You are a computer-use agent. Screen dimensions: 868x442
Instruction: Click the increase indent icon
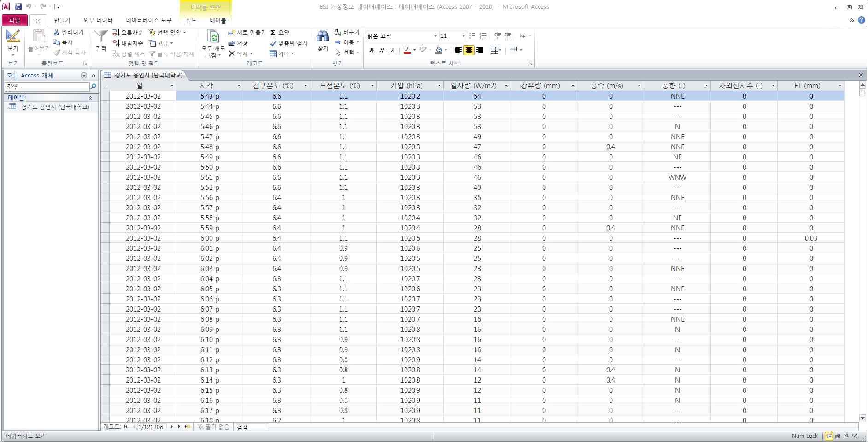(x=508, y=36)
